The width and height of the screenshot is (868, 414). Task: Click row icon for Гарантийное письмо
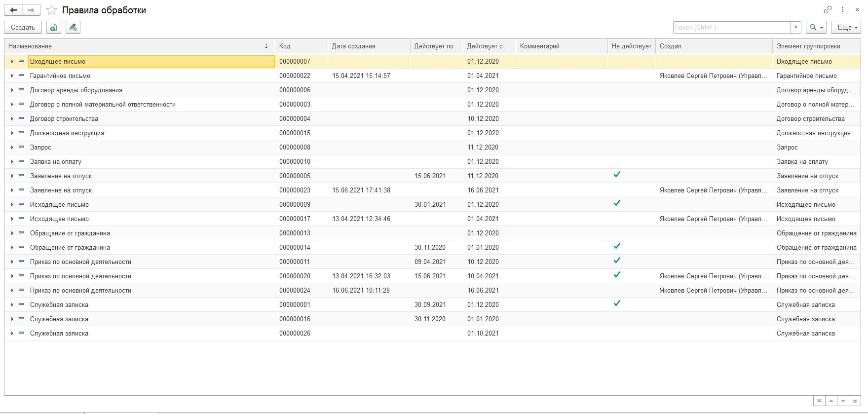(21, 75)
